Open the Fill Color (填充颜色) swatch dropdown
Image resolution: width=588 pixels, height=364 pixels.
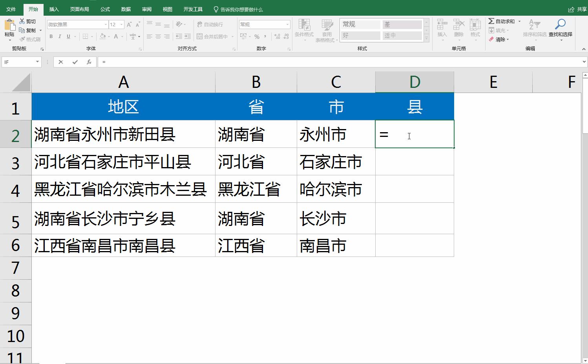click(107, 36)
